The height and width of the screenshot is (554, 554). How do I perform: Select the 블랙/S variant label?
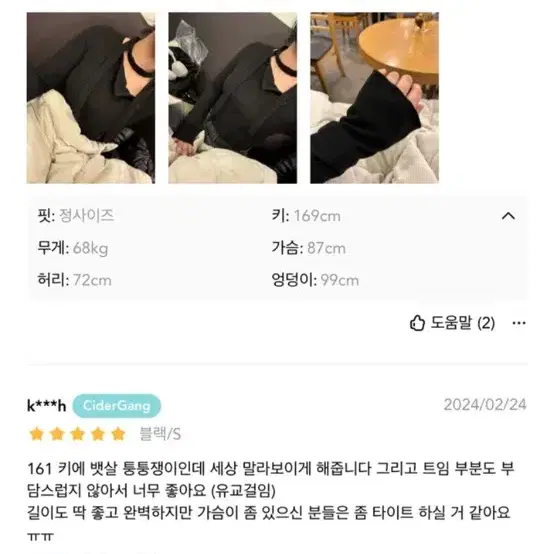tap(160, 434)
